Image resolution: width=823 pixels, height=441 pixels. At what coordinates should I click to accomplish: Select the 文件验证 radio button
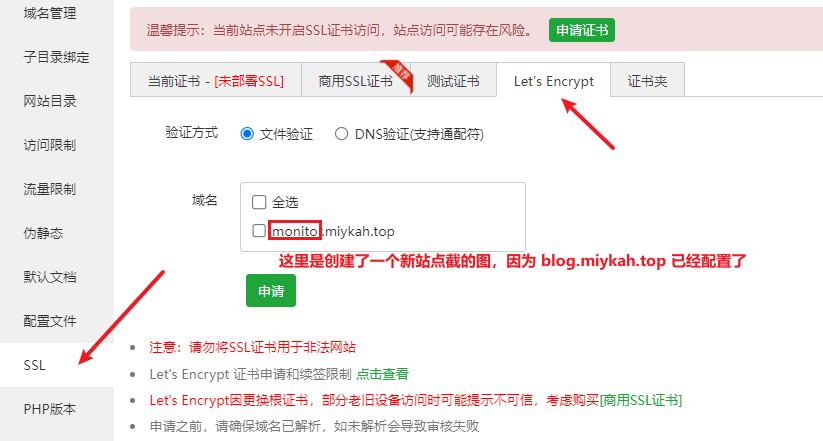247,134
